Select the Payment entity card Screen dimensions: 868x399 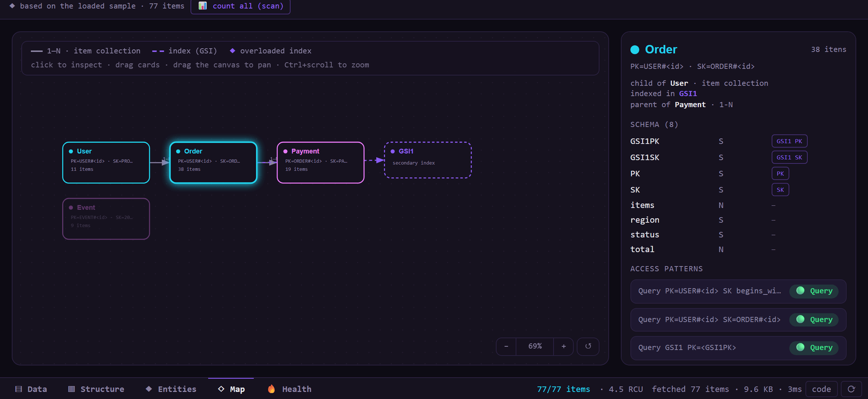[x=321, y=163]
